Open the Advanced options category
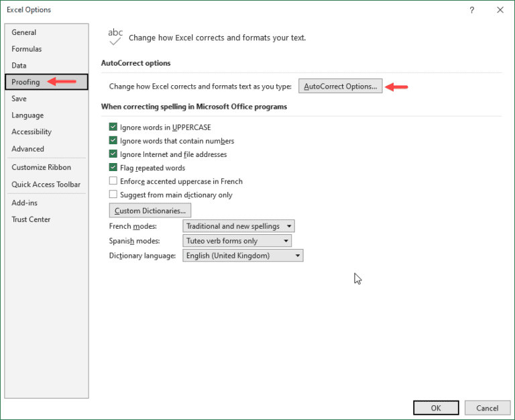 coord(27,149)
